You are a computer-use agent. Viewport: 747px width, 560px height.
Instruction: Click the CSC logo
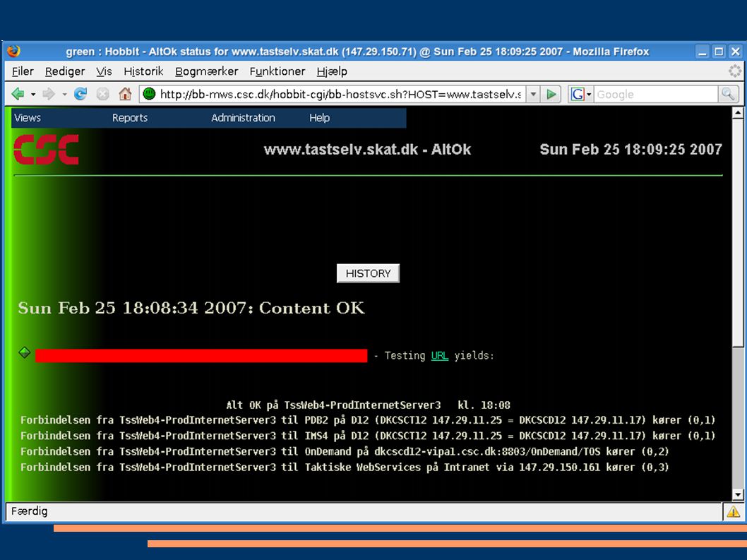[x=46, y=150]
